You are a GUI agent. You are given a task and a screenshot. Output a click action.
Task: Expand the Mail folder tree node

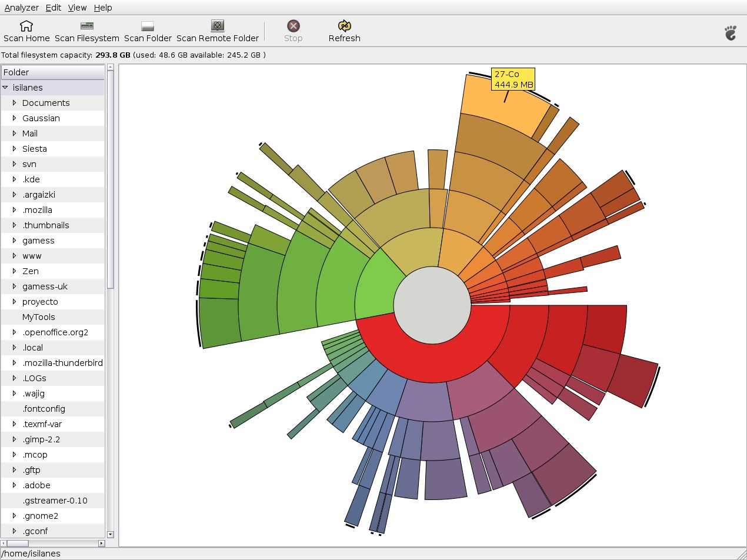point(15,134)
